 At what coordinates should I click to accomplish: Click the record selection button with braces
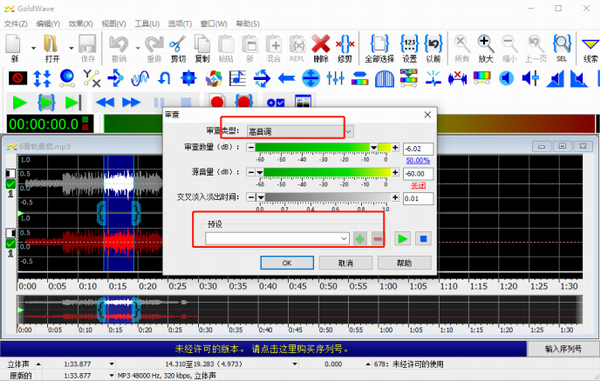point(244,102)
